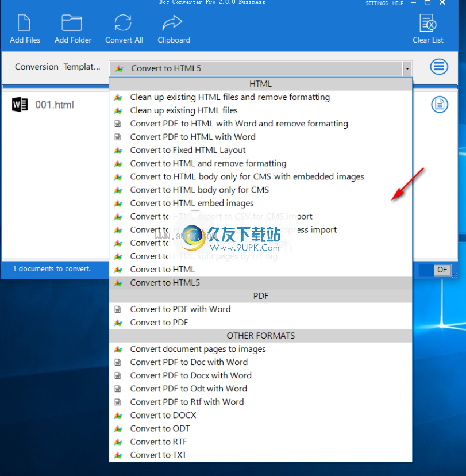
Task: Choose 'Convert PDF to Doc with Word'
Action: coord(261,362)
